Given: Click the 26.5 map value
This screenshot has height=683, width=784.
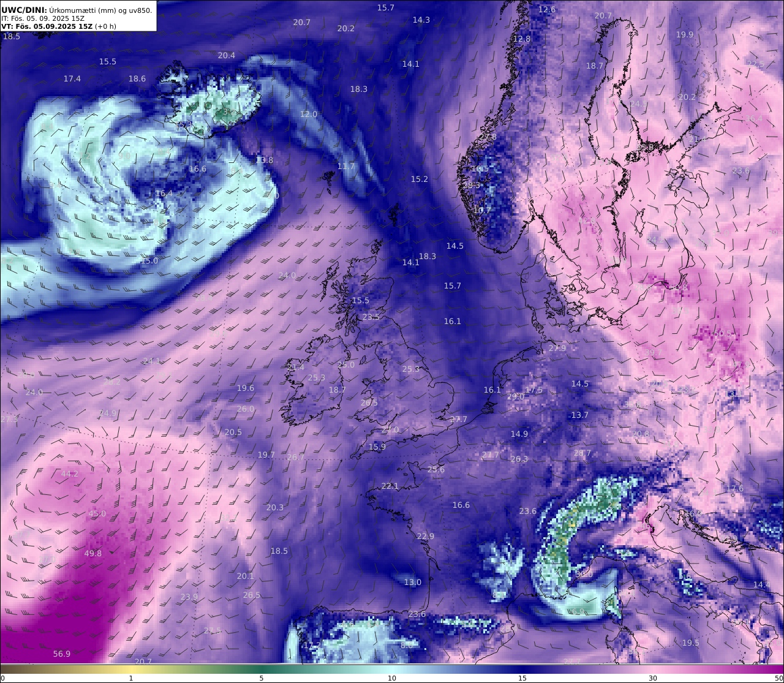Looking at the screenshot, I should tap(252, 595).
